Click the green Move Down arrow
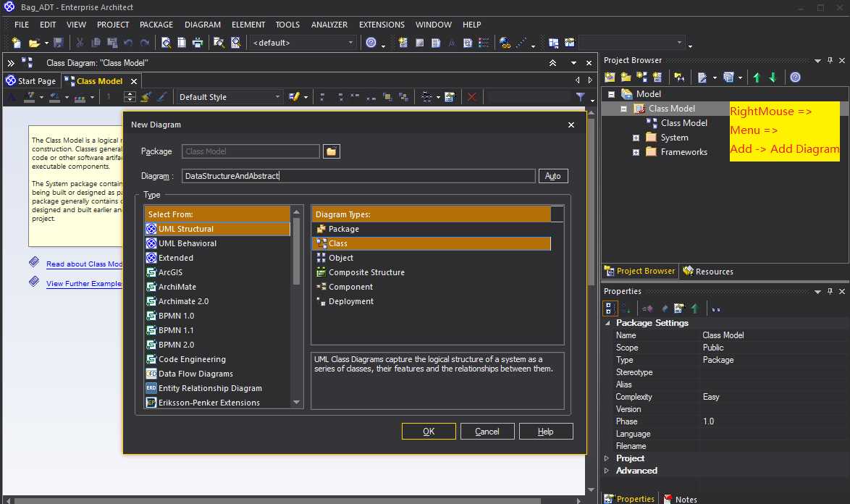850x504 pixels. pos(773,77)
